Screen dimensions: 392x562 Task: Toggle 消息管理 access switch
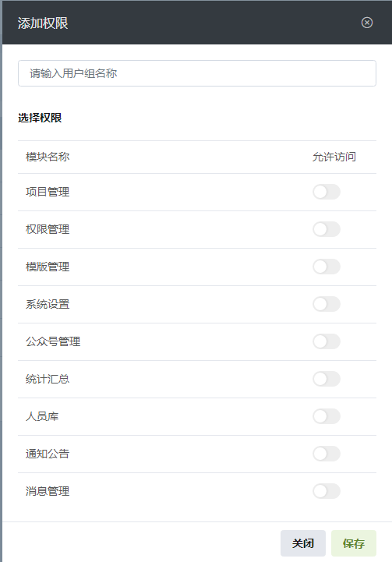click(327, 491)
